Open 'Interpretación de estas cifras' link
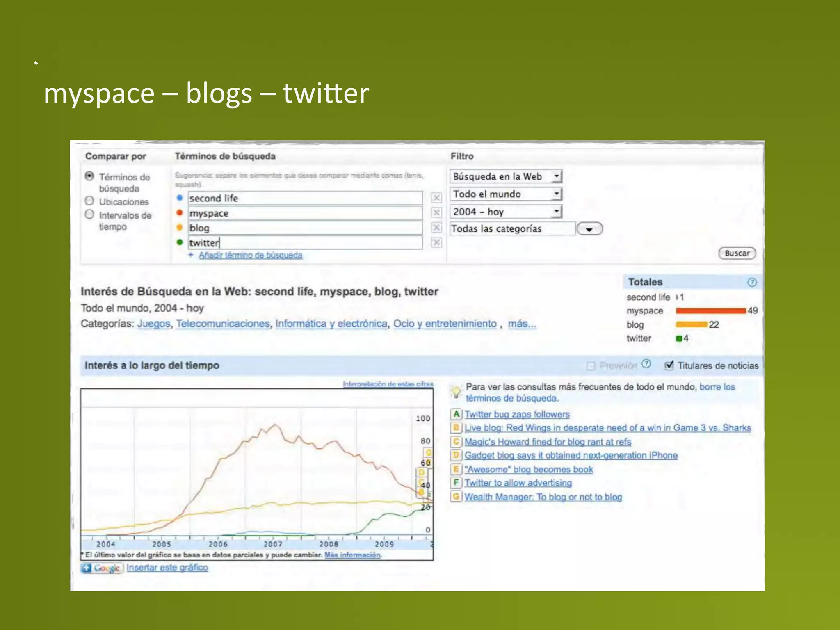 388,384
